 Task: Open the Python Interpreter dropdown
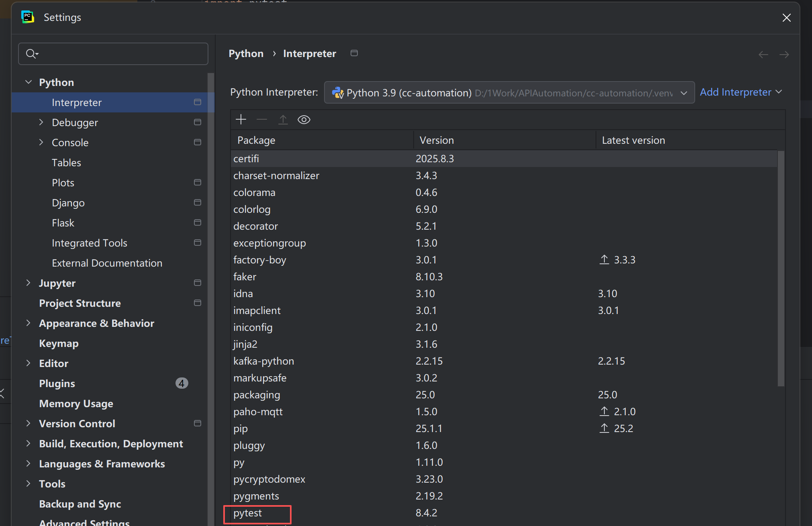tap(509, 92)
